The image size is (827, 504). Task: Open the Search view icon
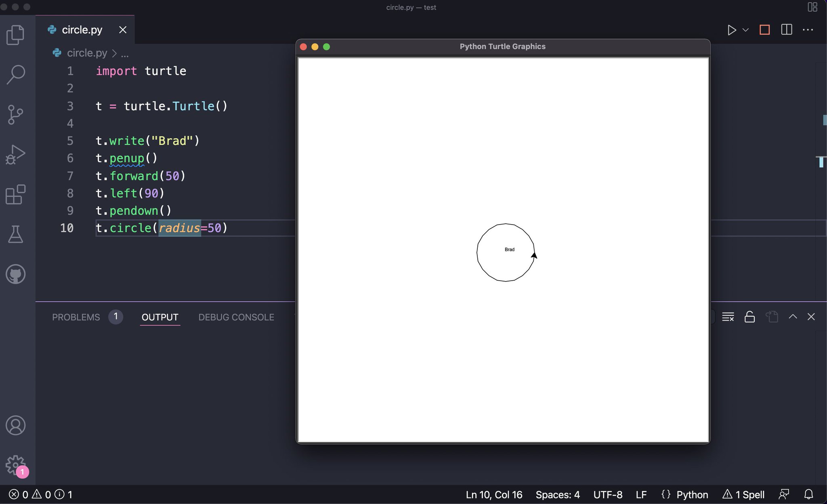(16, 75)
